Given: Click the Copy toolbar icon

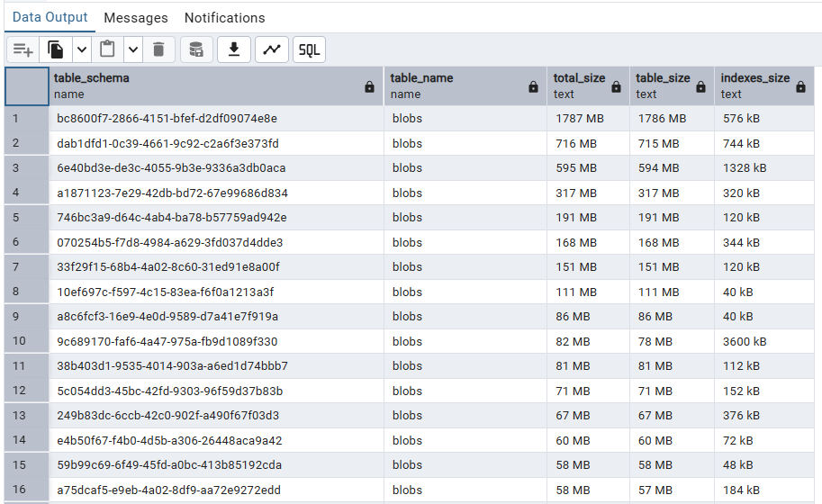Looking at the screenshot, I should point(57,49).
